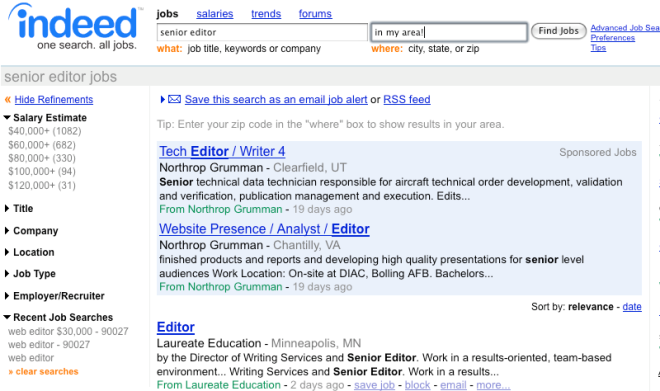
Task: Subscribe via the RSS feed link
Action: pyautogui.click(x=407, y=99)
